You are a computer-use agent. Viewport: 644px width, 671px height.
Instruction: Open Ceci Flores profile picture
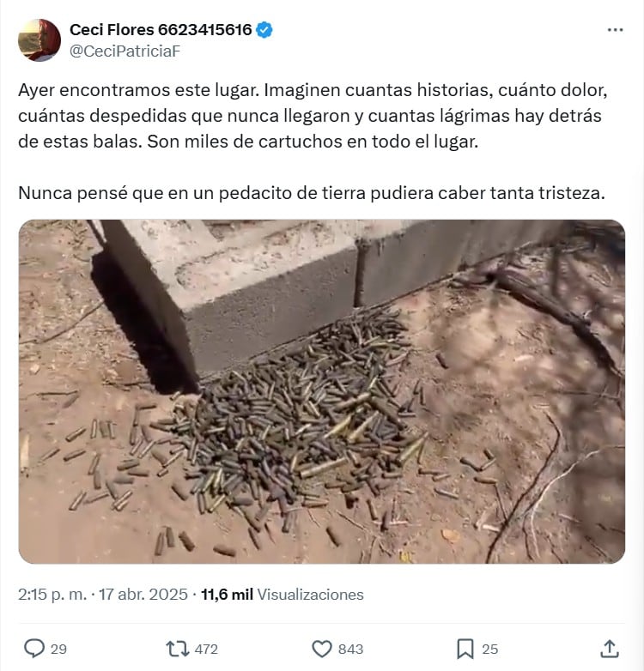point(39,40)
